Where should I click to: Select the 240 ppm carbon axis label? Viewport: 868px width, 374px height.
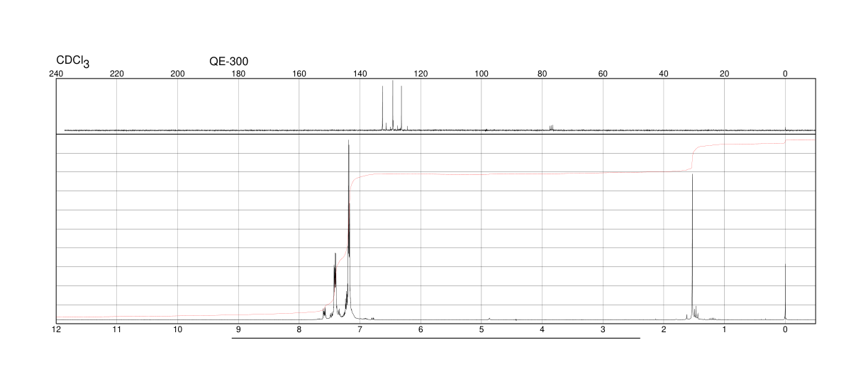[x=56, y=74]
